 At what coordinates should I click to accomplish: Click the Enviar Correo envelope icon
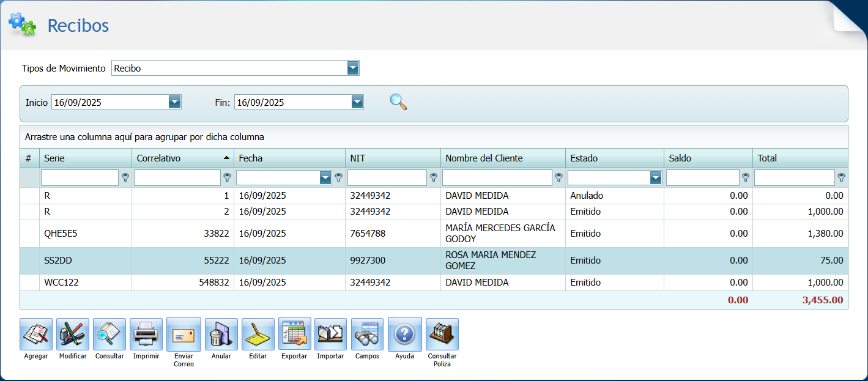(184, 334)
